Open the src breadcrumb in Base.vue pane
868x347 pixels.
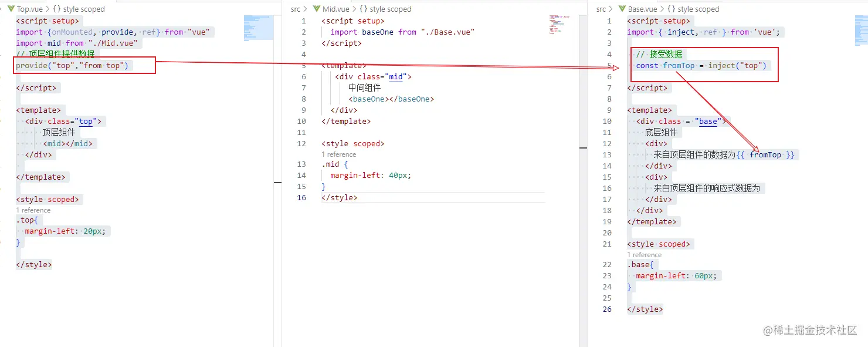[x=601, y=9]
